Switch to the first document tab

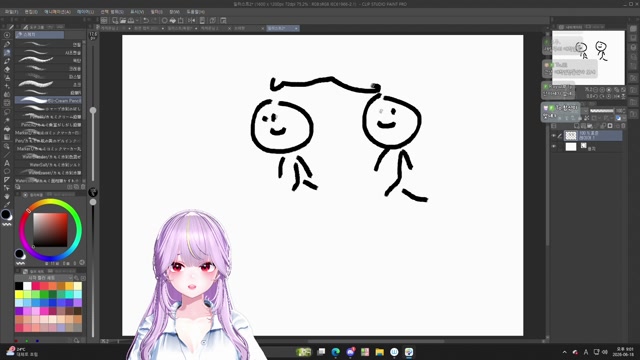(116, 29)
